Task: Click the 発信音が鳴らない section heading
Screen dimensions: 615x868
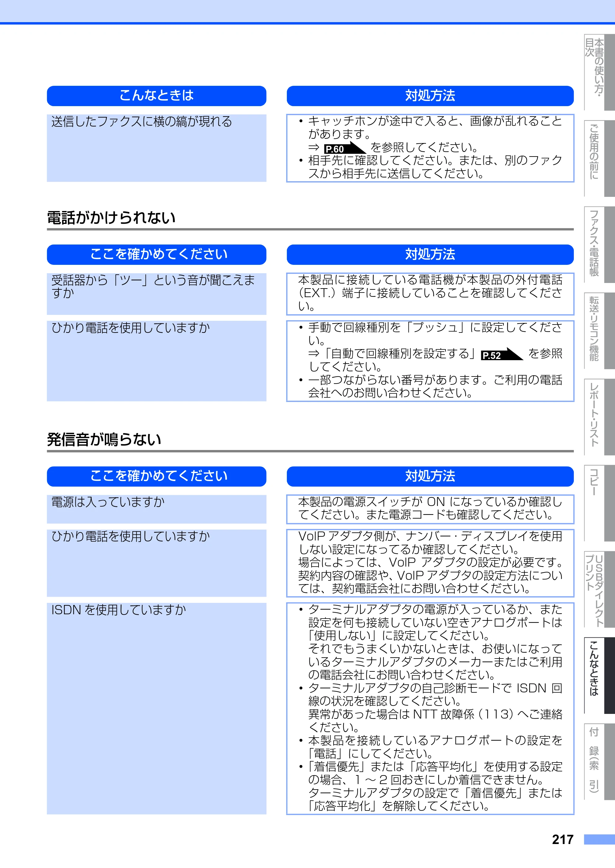Action: tap(104, 440)
